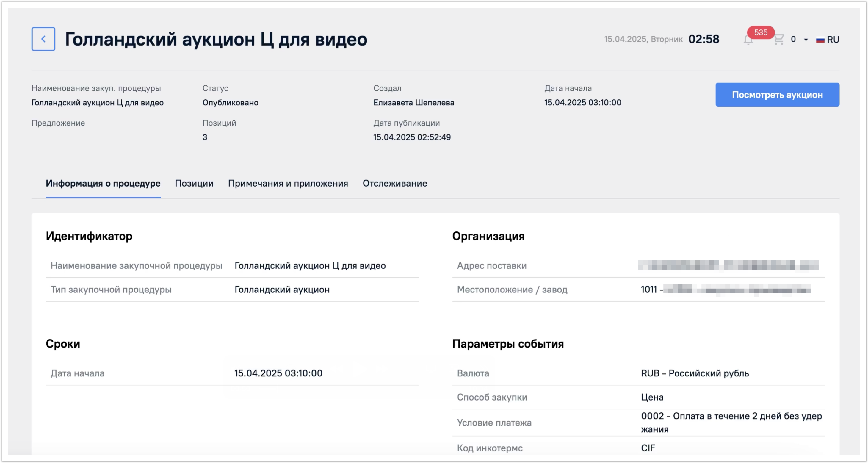Select the Информация о процедуре tab
This screenshot has height=463, width=868.
pos(103,183)
